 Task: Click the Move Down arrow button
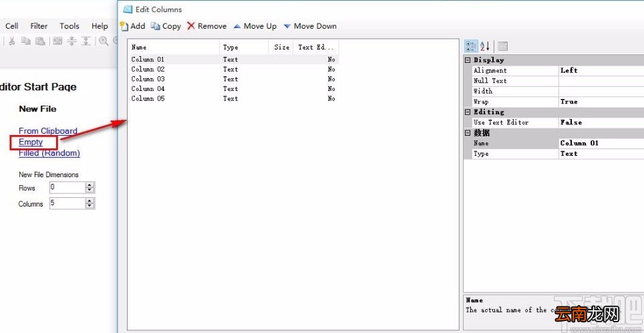tap(310, 26)
